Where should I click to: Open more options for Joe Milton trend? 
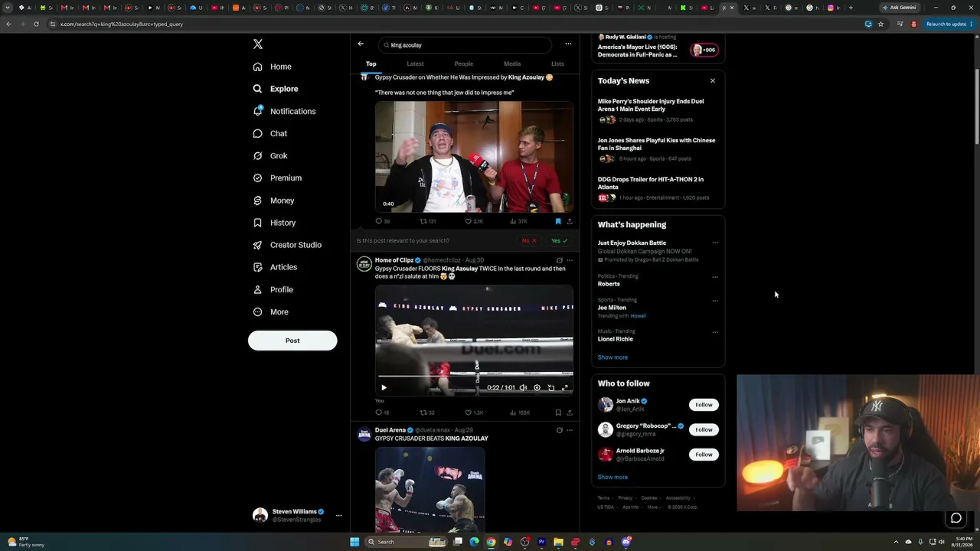pos(715,301)
